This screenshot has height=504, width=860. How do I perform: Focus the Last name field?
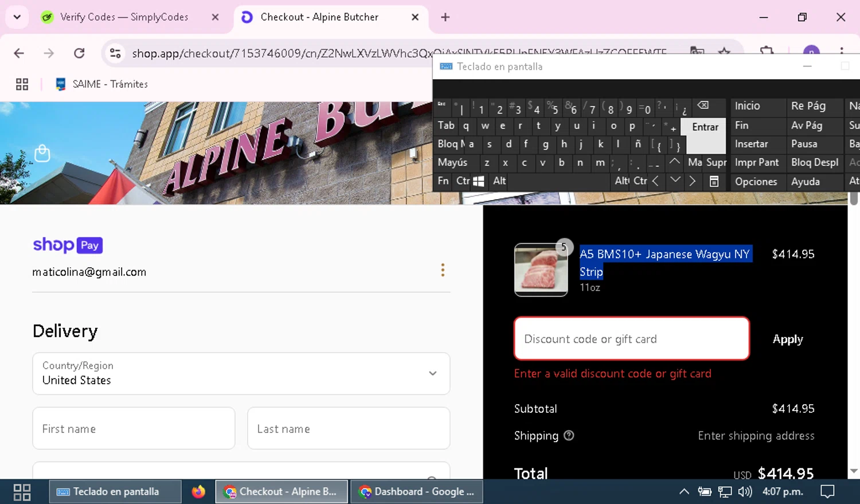point(349,428)
